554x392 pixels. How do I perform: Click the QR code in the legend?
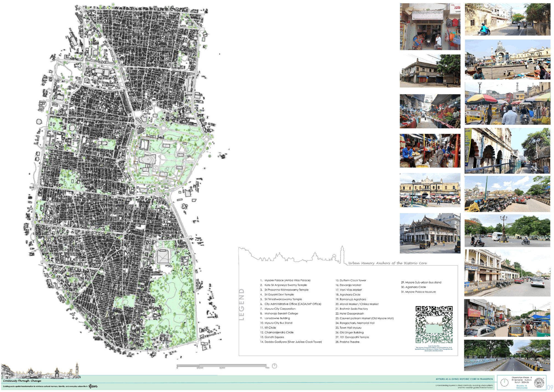pos(434,325)
